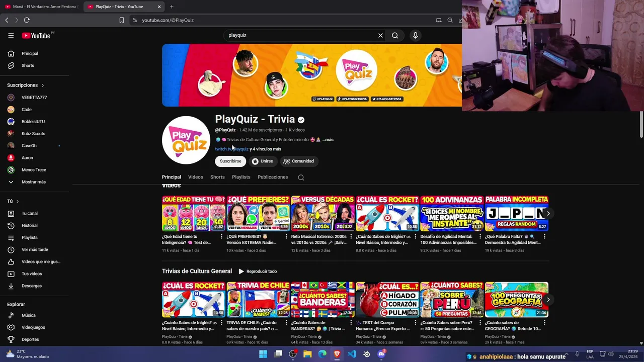644x362 pixels.
Task: Click the YouTube logo
Action: tap(36, 36)
